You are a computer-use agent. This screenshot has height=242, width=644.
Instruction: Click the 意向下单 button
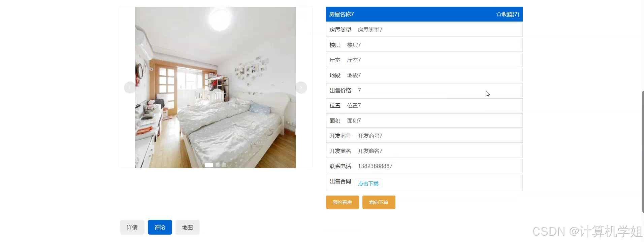pos(379,202)
